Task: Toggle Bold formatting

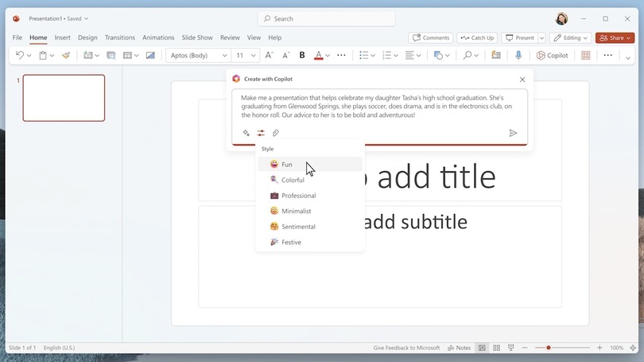Action: click(302, 55)
